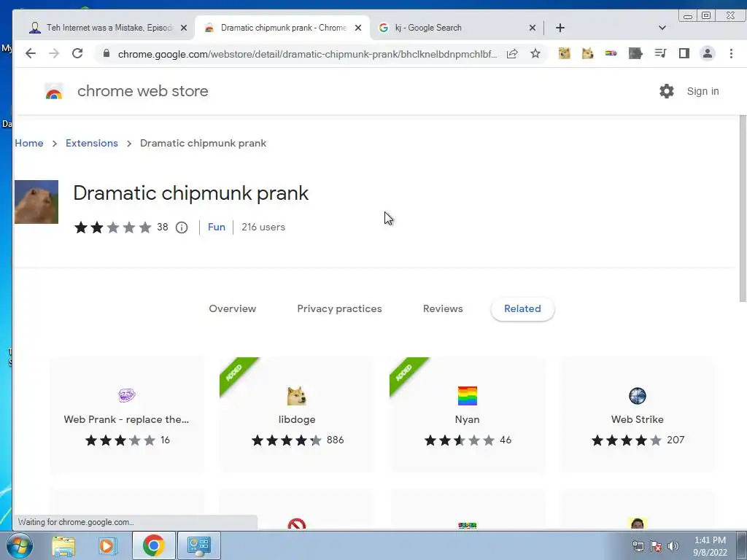Screen dimensions: 747x560
Task: Select the Dramatic chipmunk prank browser tab
Action: (x=283, y=28)
